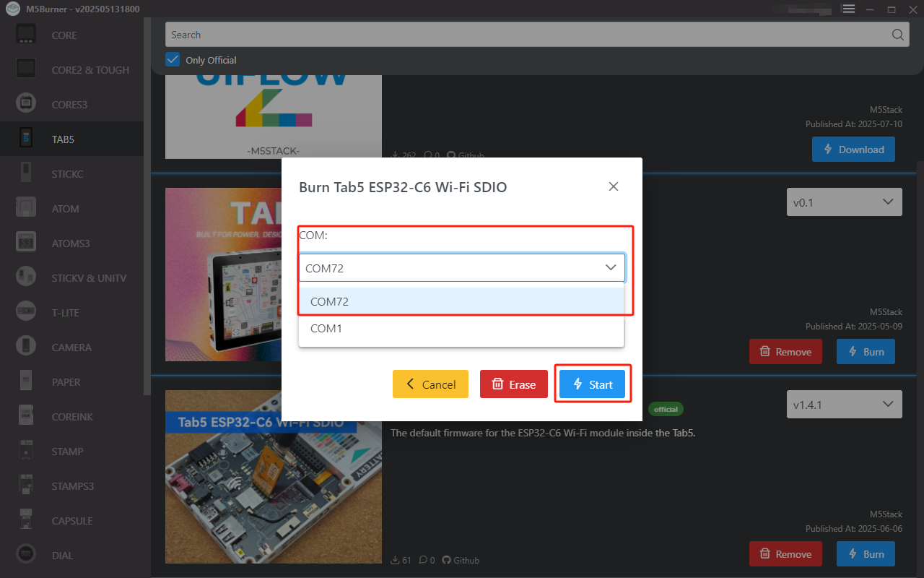The width and height of the screenshot is (924, 578).
Task: Remove the firmware published 2025-05-09
Action: [785, 352]
